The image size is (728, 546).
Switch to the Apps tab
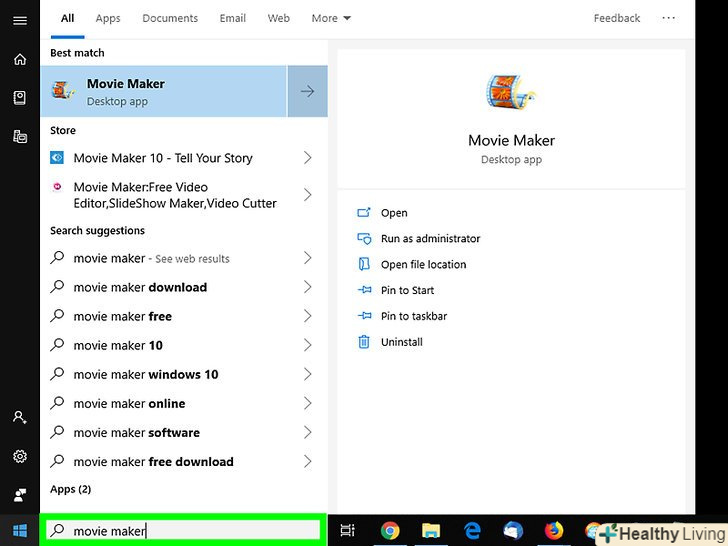pos(108,18)
